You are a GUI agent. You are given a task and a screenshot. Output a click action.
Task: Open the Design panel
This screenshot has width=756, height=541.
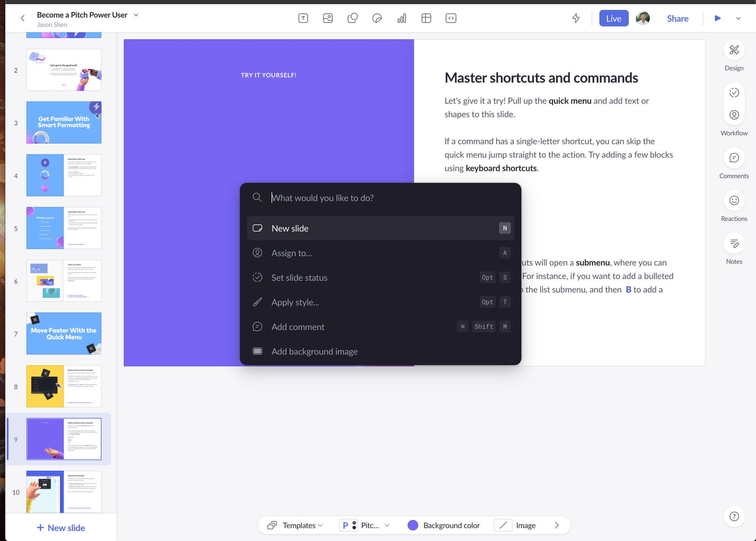pyautogui.click(x=734, y=50)
